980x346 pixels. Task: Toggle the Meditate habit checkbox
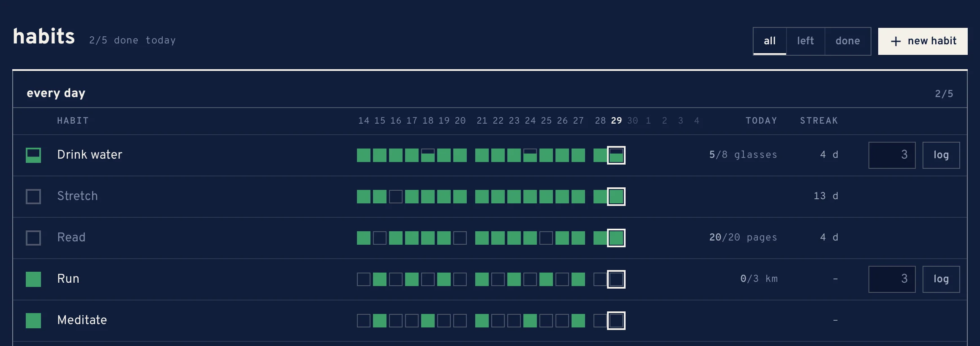[33, 321]
